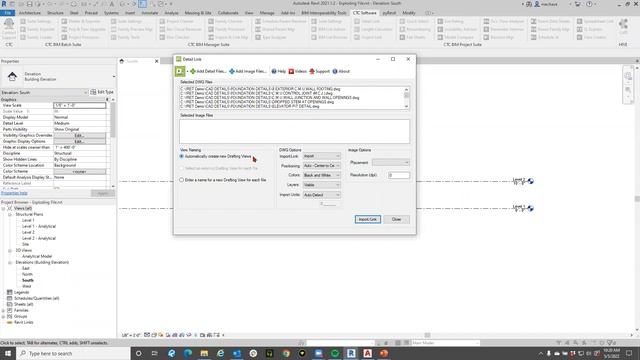Open Help in the Detail Link toolbar
Viewport: 640px width, 360px height.
(279, 71)
